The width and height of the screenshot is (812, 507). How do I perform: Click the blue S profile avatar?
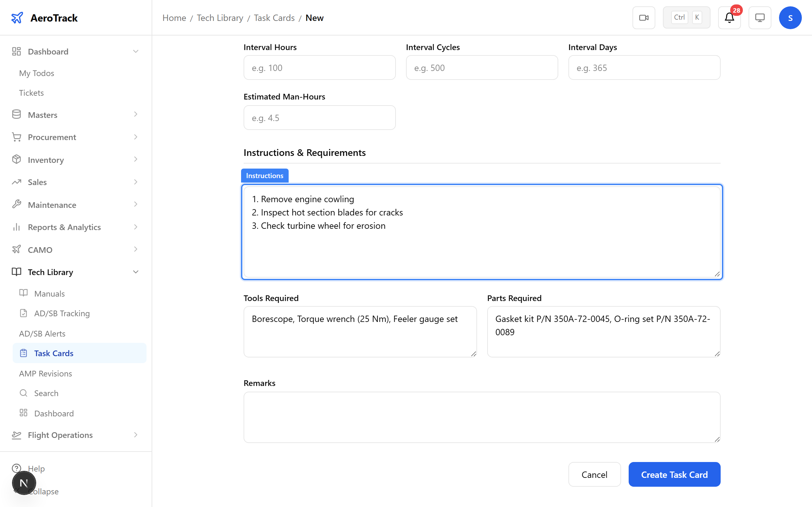point(790,17)
